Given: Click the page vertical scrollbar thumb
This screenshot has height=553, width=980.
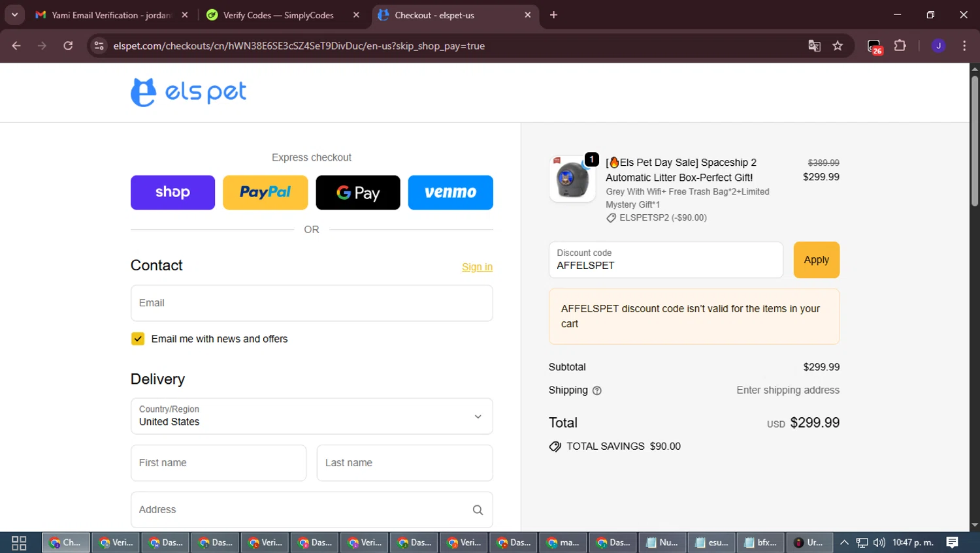Looking at the screenshot, I should click(x=974, y=141).
